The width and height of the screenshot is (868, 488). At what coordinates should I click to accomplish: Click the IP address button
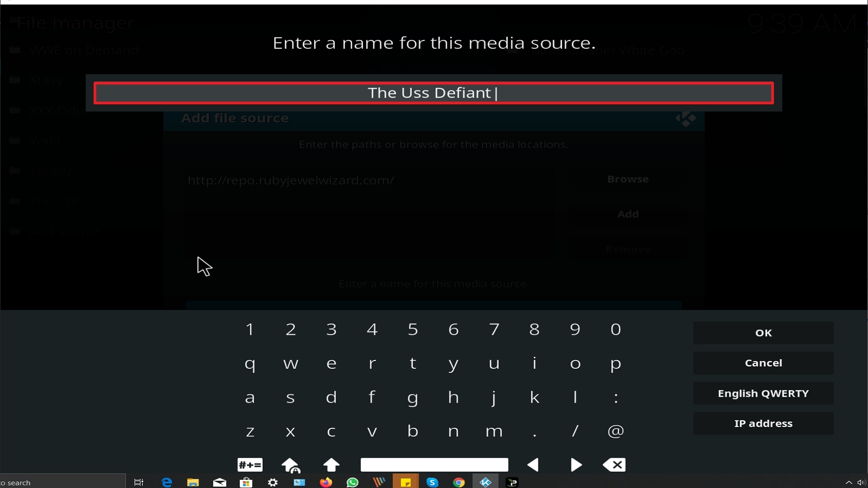click(763, 423)
